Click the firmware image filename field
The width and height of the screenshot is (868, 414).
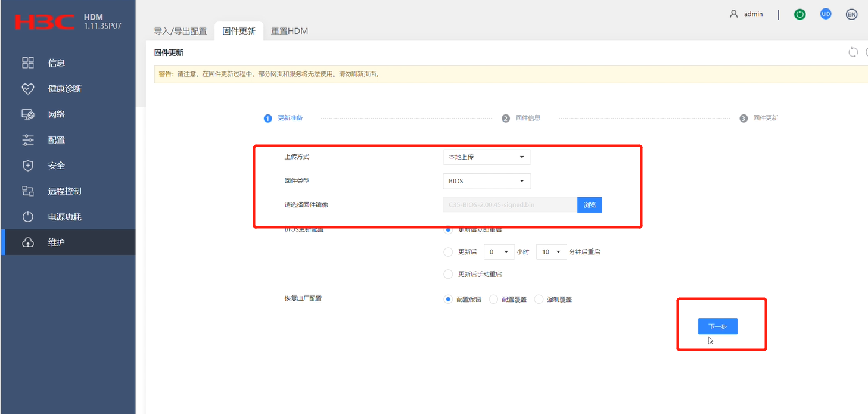click(509, 204)
